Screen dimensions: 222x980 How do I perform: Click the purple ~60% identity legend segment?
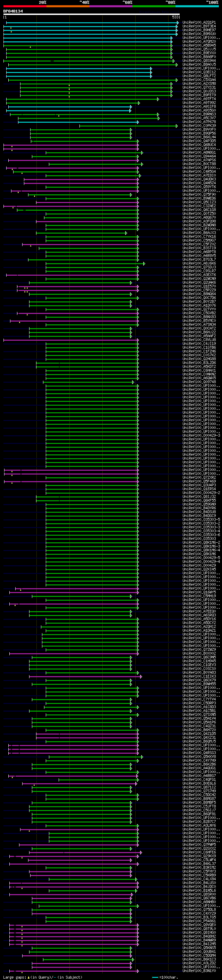pos(111,6)
